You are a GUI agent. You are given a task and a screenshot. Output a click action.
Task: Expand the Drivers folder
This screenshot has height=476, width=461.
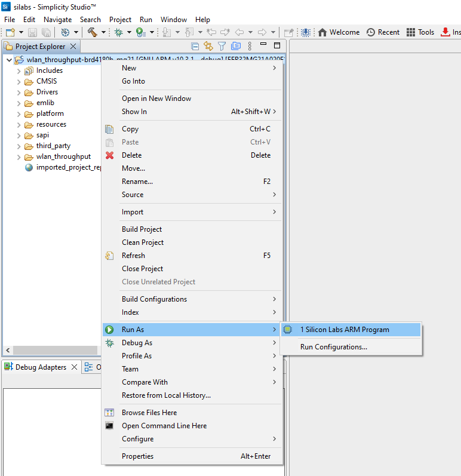(x=19, y=93)
